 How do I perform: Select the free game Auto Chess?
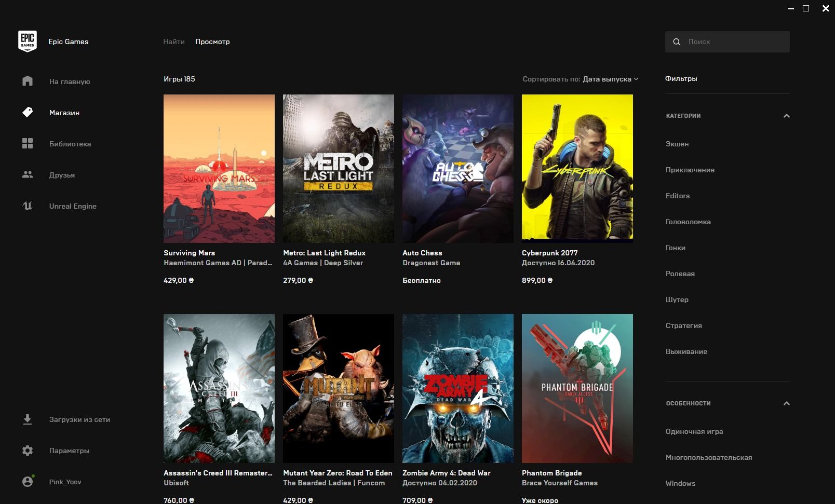[x=457, y=169]
